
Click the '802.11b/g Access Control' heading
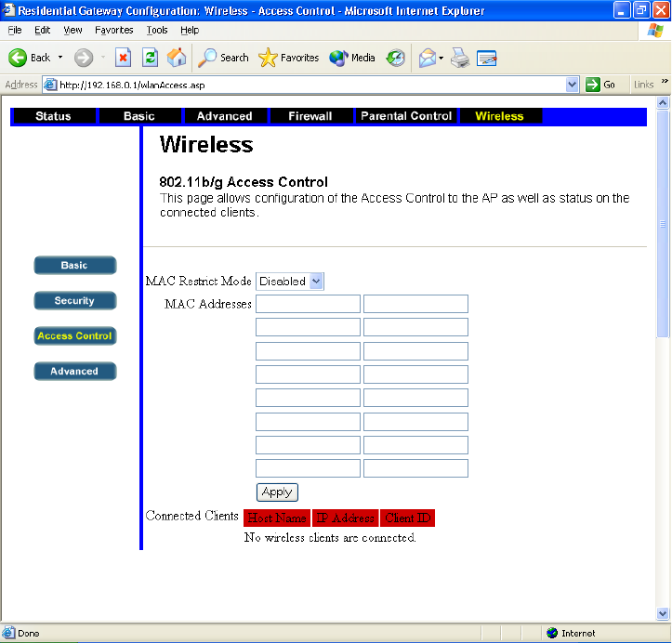[244, 182]
